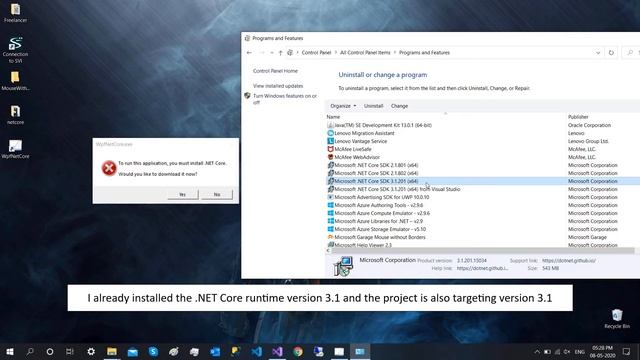This screenshot has width=640, height=360.
Task: Open taskbar Search
Action: (x=30, y=351)
